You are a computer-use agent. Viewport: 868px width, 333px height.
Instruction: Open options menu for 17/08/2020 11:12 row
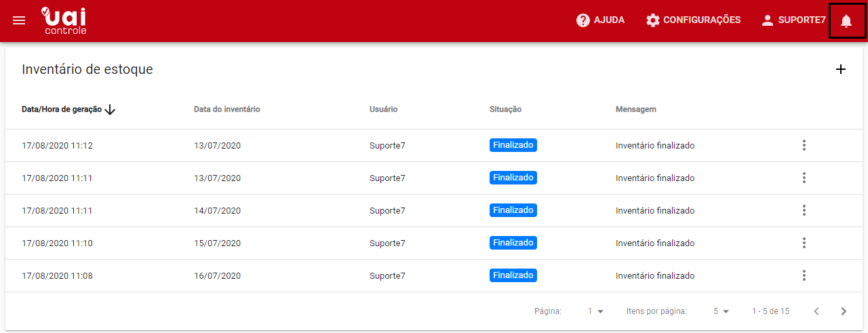tap(804, 145)
